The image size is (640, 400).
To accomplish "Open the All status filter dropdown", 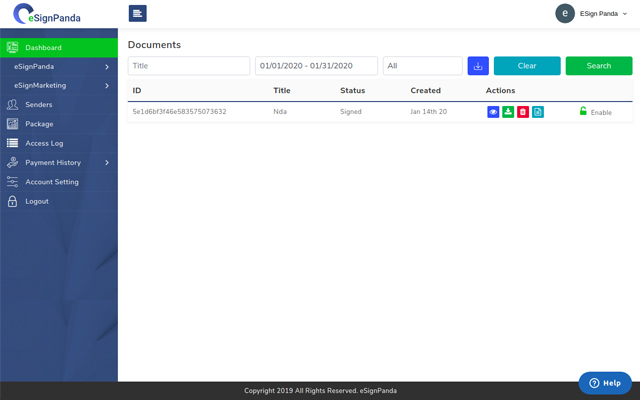I will (422, 66).
